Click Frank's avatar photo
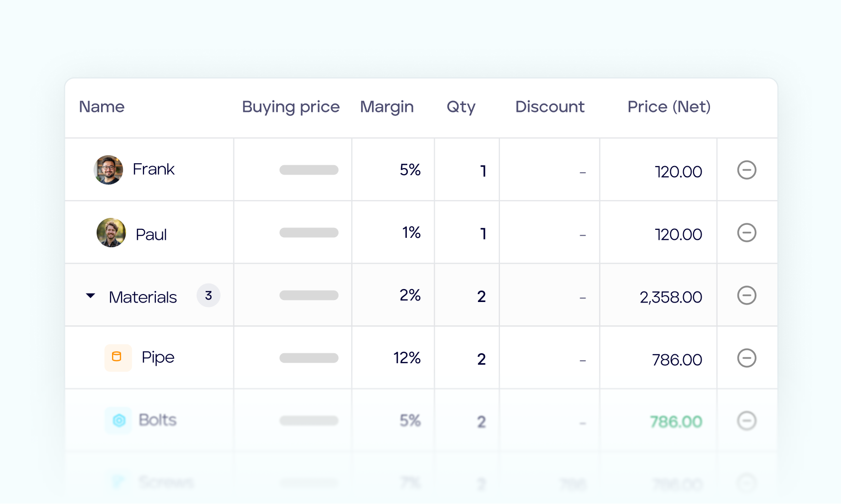The image size is (841, 504). 108,170
